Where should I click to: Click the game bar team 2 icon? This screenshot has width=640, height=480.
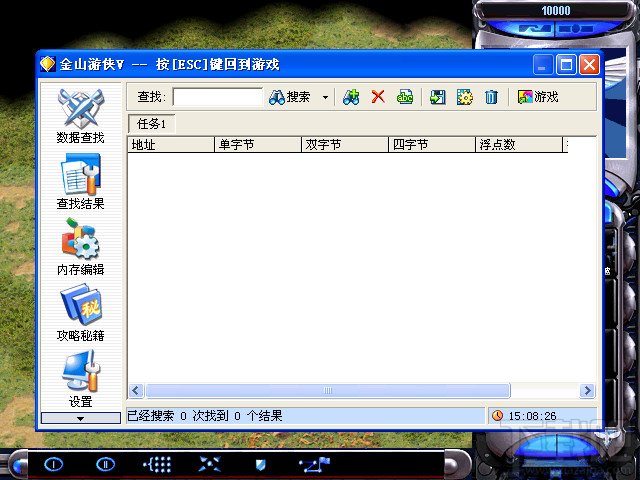[x=105, y=464]
